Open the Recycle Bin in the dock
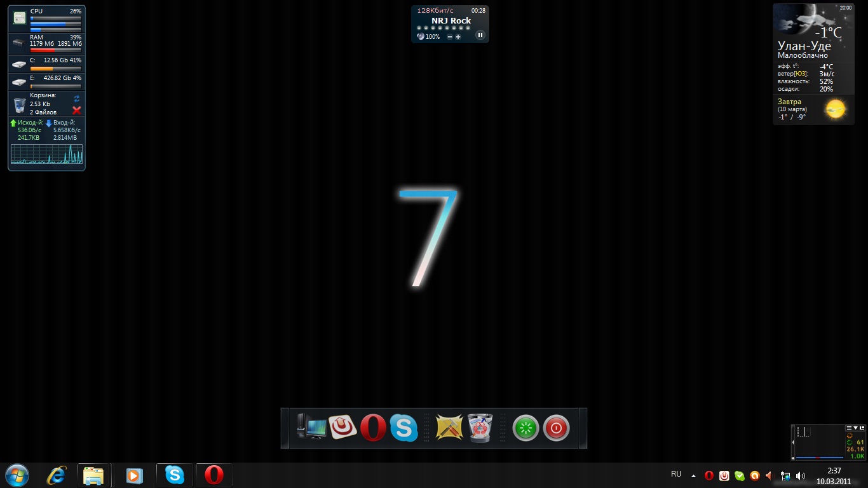 click(x=480, y=428)
